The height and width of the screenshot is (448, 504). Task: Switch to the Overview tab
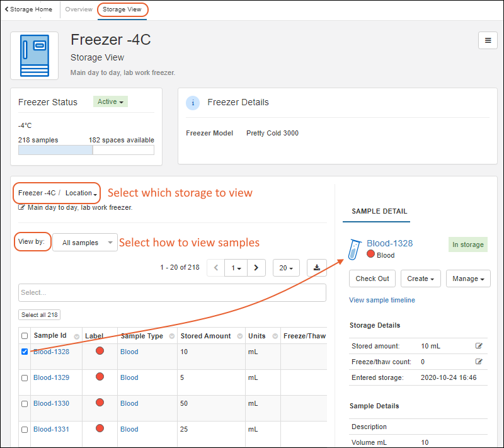79,9
